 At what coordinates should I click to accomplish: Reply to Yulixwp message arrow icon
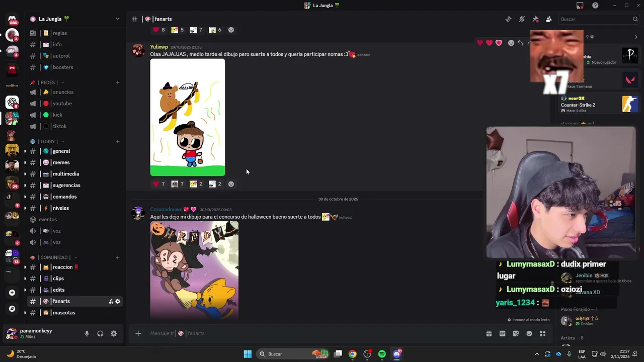520,43
